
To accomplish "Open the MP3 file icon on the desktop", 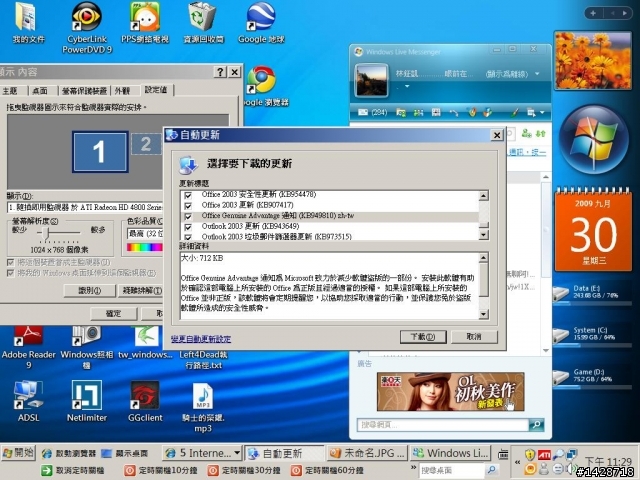I will coord(203,396).
